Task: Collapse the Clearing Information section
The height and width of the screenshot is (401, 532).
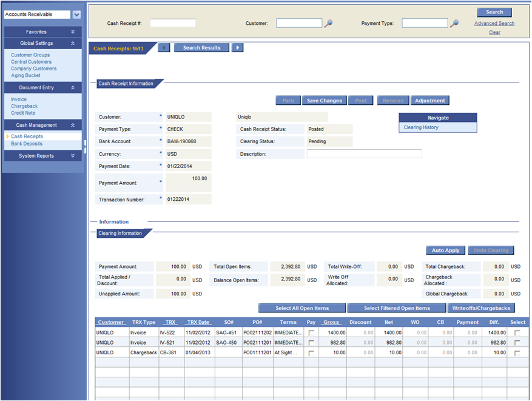Action: click(x=120, y=234)
